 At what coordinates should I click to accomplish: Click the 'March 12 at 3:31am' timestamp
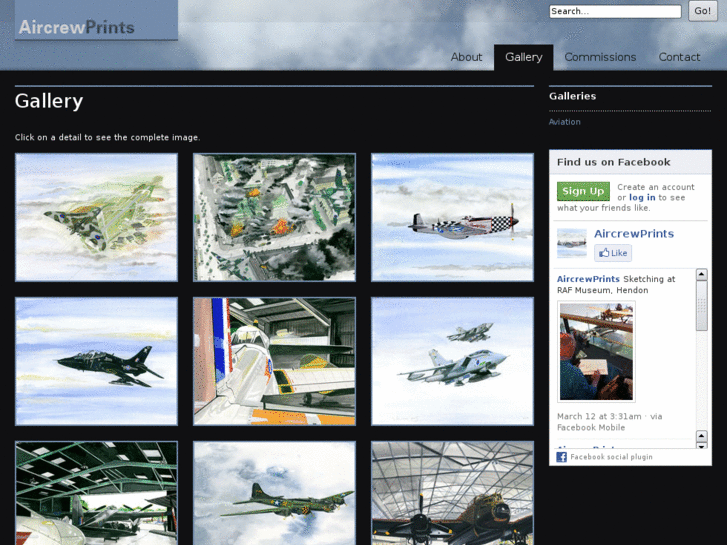[599, 417]
